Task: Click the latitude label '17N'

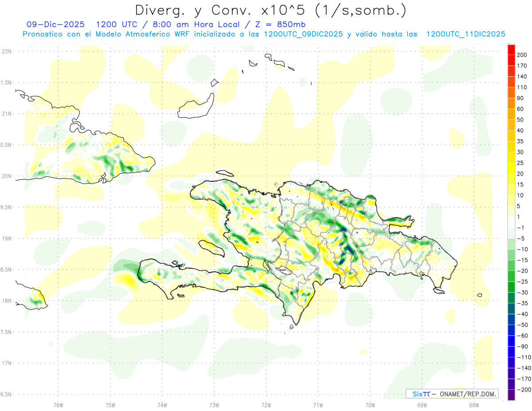Action: point(6,363)
